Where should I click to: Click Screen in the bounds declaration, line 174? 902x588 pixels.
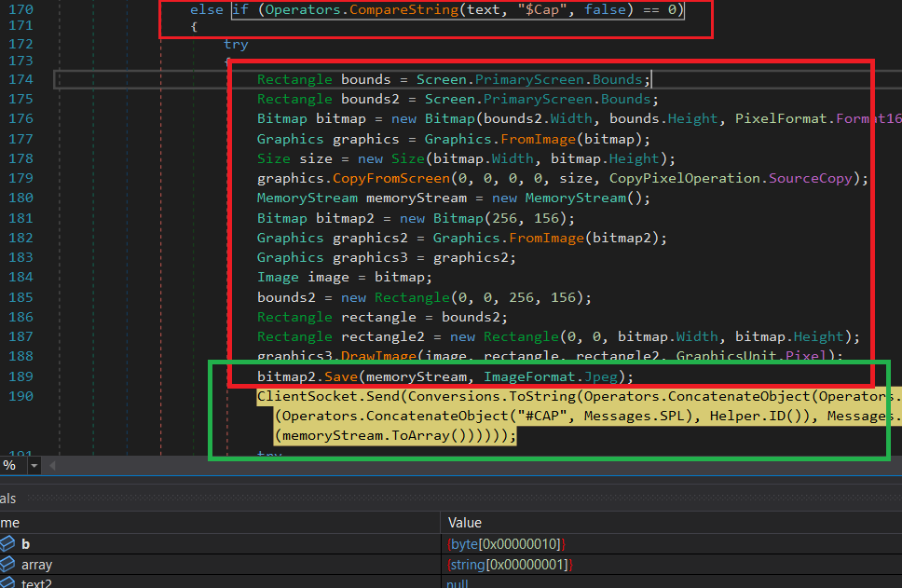pyautogui.click(x=442, y=79)
